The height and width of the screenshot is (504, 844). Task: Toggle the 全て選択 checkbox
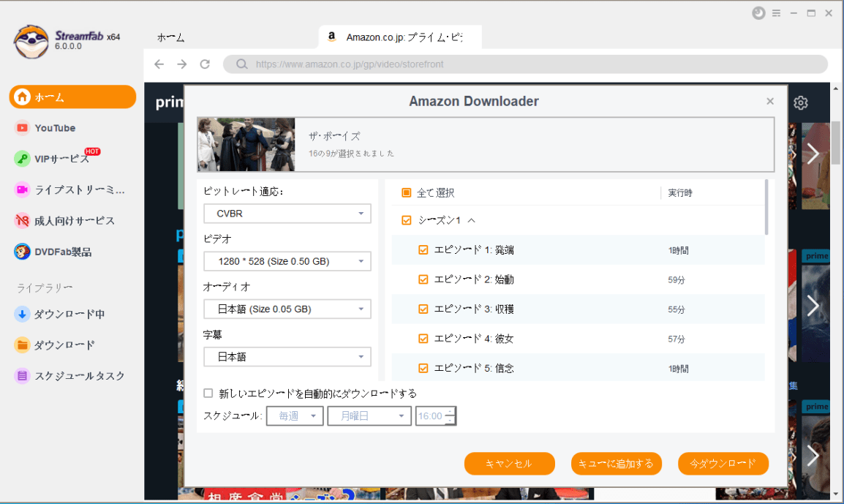(407, 193)
